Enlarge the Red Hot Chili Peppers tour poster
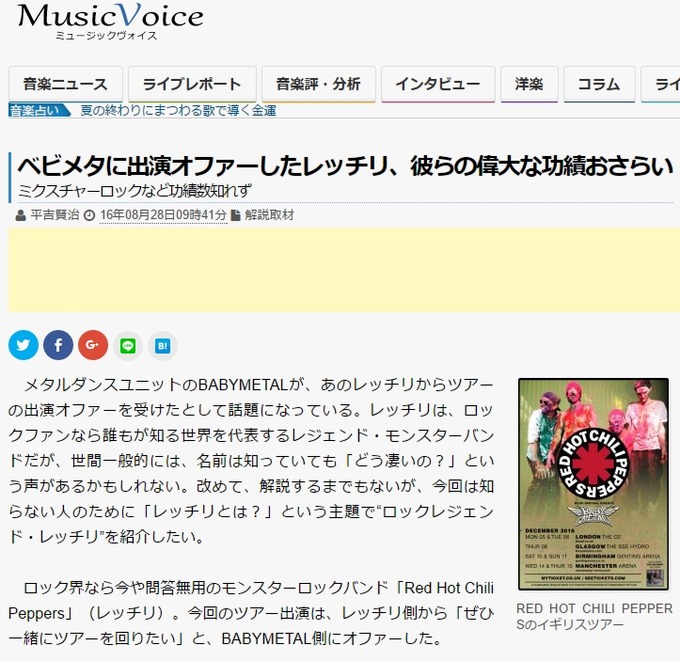Viewport: 680px width, 661px height. point(593,484)
